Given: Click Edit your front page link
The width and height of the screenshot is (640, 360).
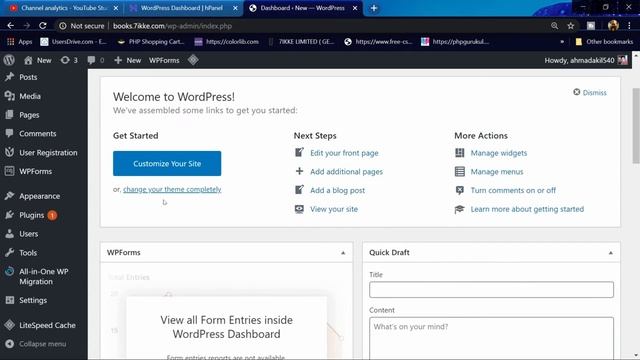Looking at the screenshot, I should (344, 153).
